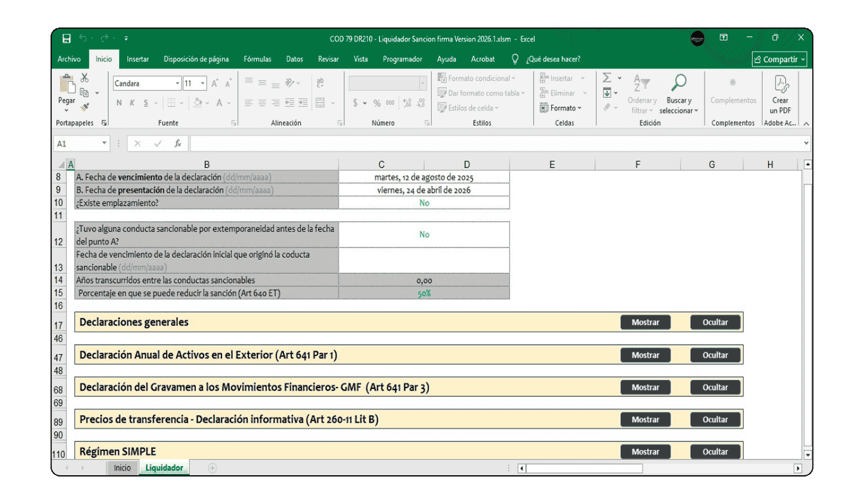The width and height of the screenshot is (864, 504).
Task: Expand the font size dropdown
Action: [203, 84]
